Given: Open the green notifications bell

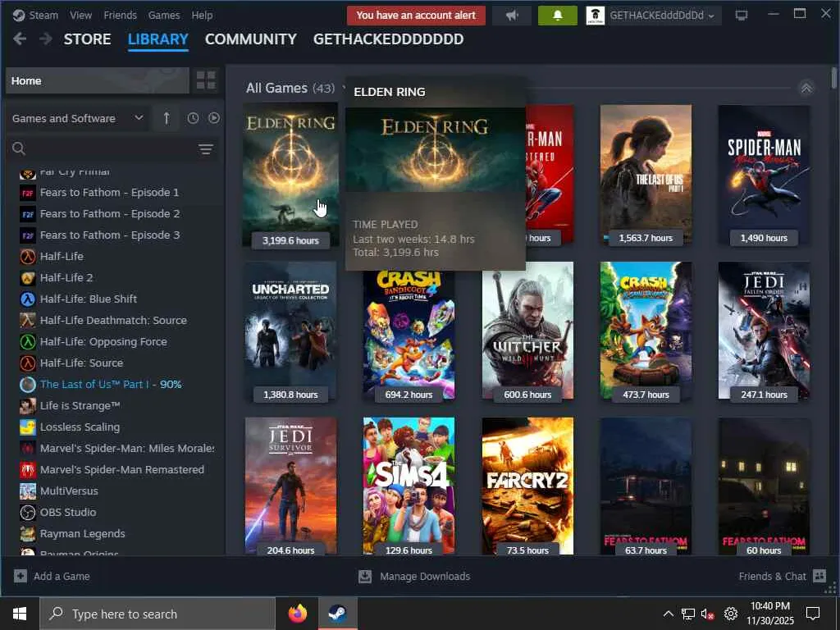Looking at the screenshot, I should click(x=557, y=16).
